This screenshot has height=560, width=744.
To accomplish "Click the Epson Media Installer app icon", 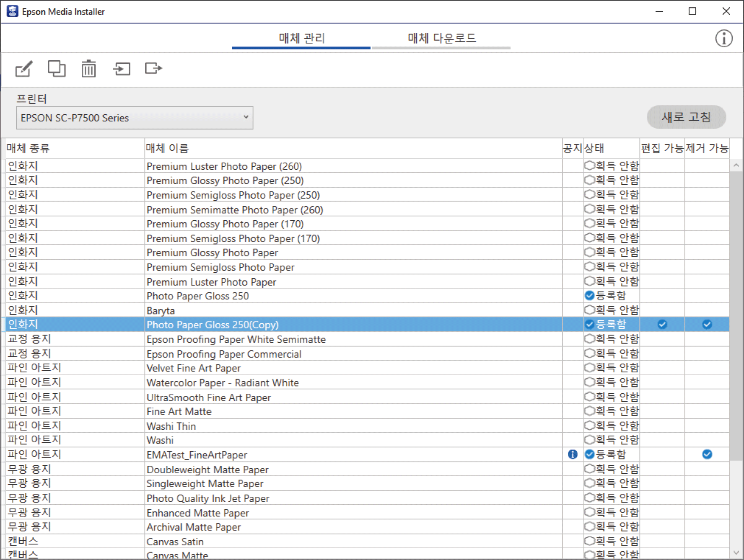I will coord(12,11).
